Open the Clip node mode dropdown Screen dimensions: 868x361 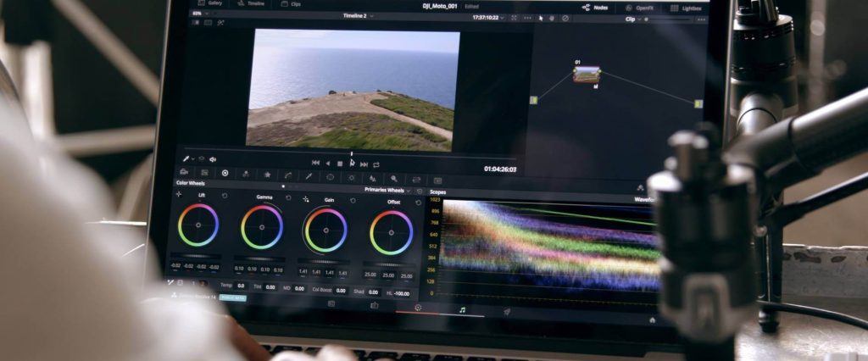[632, 19]
